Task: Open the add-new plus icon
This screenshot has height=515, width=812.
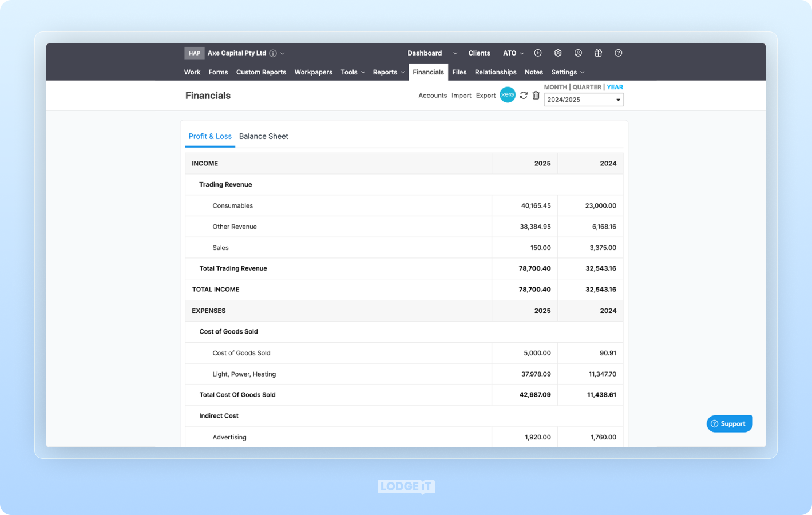Action: pos(537,53)
